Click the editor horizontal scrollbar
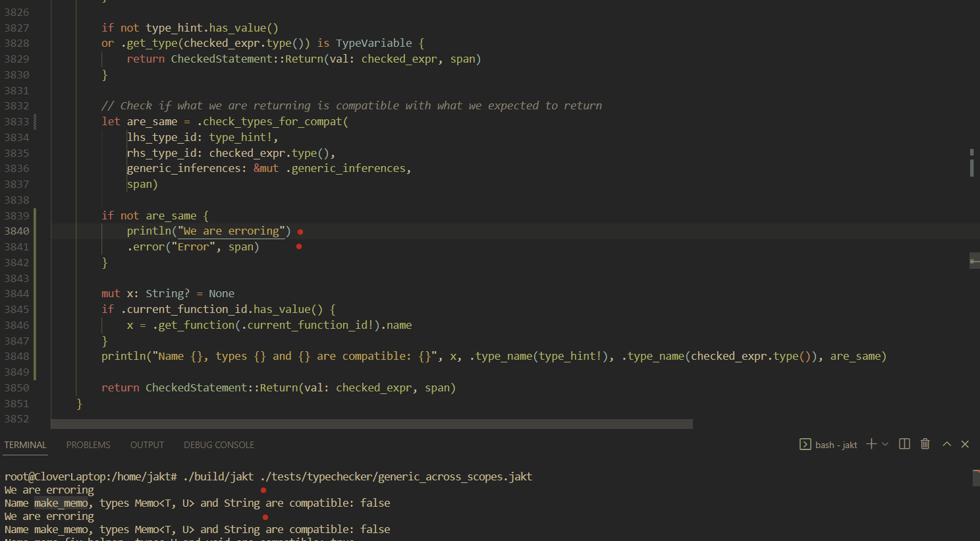Screen dimensions: 980x541 click(x=371, y=424)
